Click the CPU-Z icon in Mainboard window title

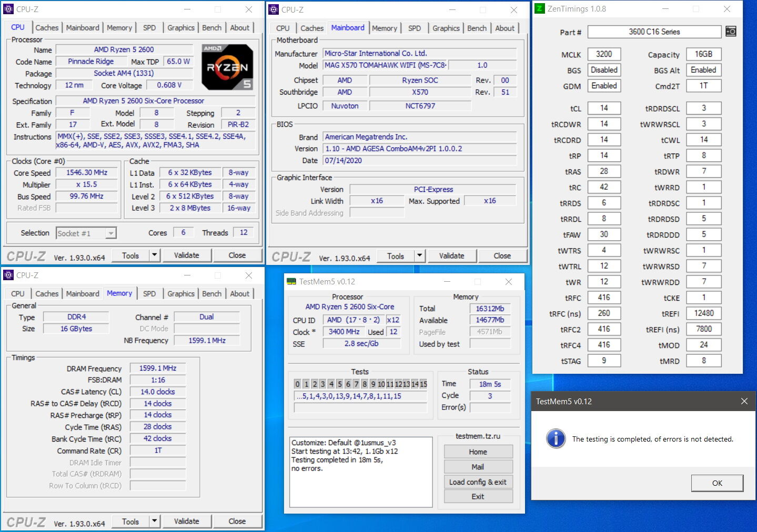(274, 9)
